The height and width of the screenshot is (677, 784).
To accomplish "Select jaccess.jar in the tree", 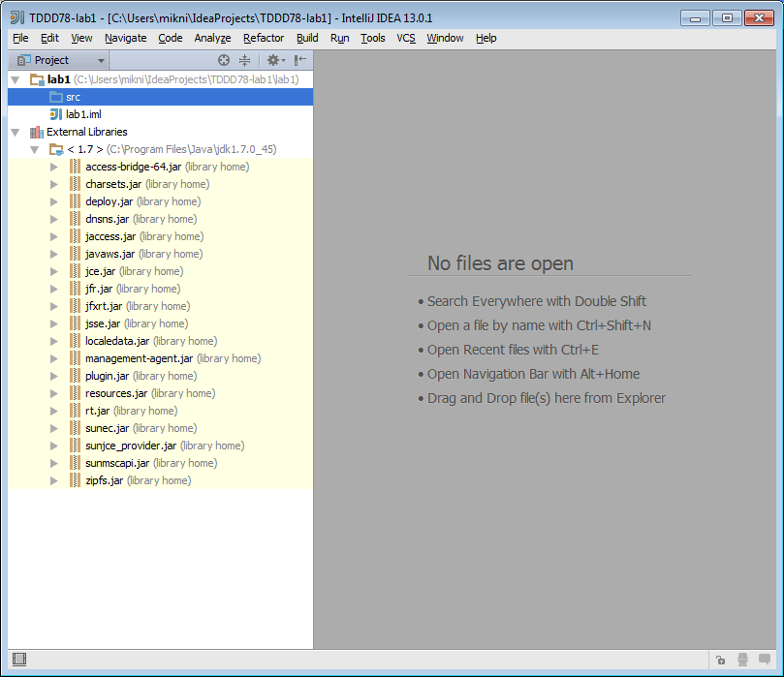I will pyautogui.click(x=110, y=237).
